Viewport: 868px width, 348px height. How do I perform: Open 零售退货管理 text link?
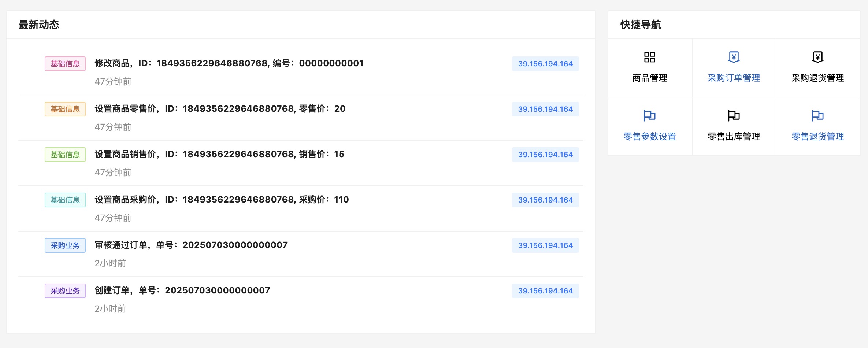(817, 137)
